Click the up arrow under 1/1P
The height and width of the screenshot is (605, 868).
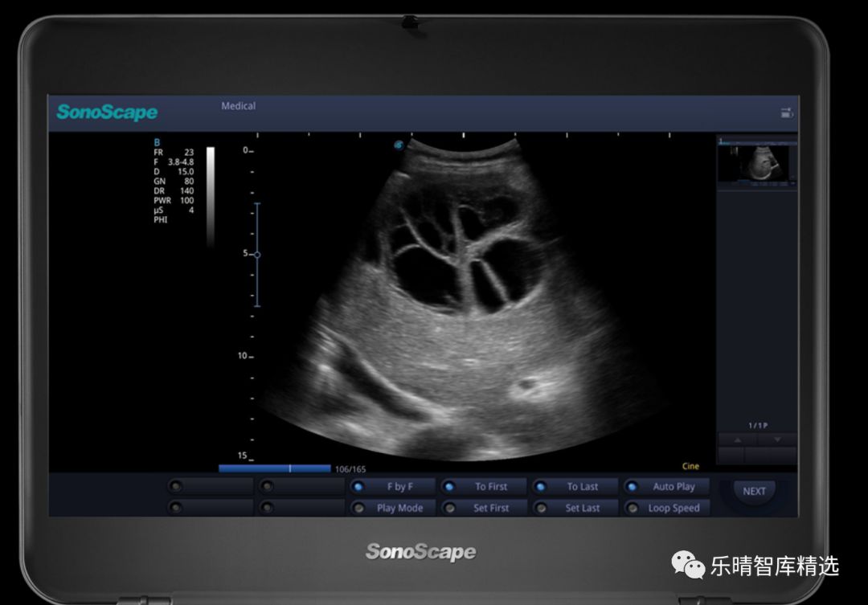click(737, 440)
